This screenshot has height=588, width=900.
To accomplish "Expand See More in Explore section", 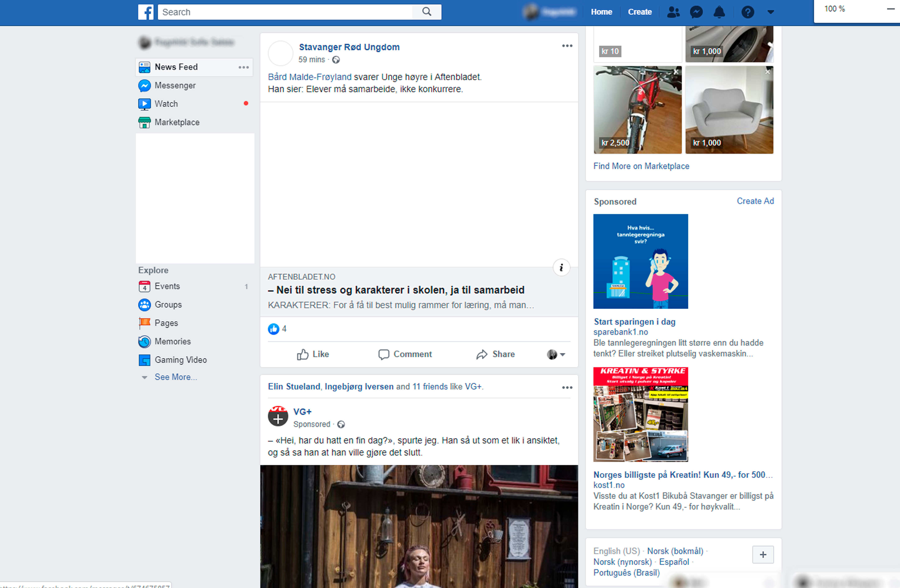I will point(175,377).
